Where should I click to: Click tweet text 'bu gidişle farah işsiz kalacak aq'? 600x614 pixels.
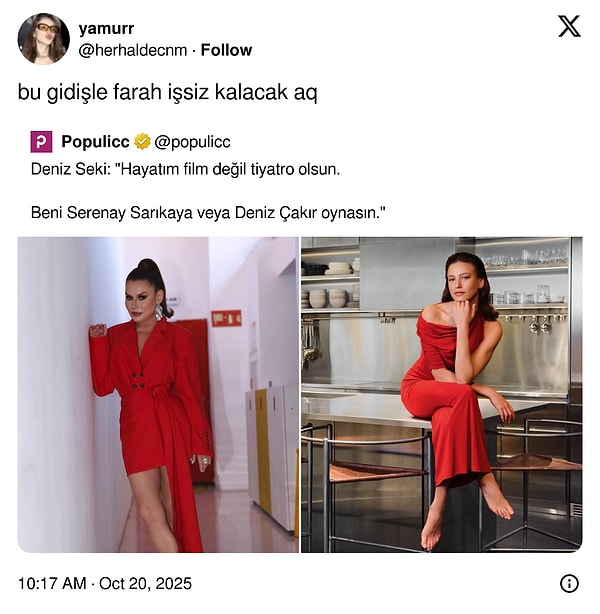tap(168, 93)
